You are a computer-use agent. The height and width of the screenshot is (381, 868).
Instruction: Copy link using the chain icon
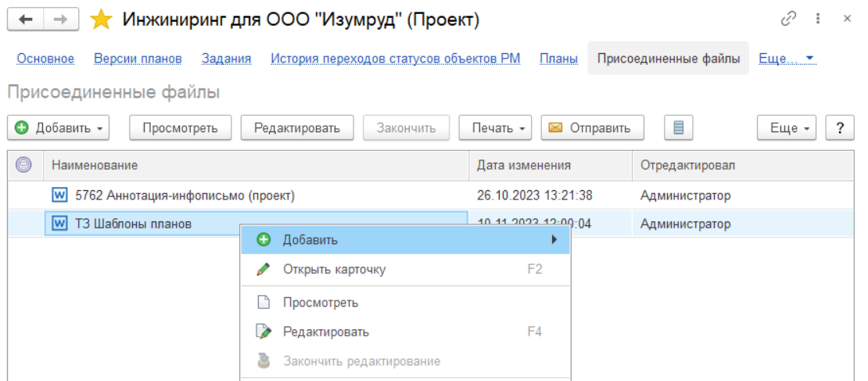pos(789,19)
